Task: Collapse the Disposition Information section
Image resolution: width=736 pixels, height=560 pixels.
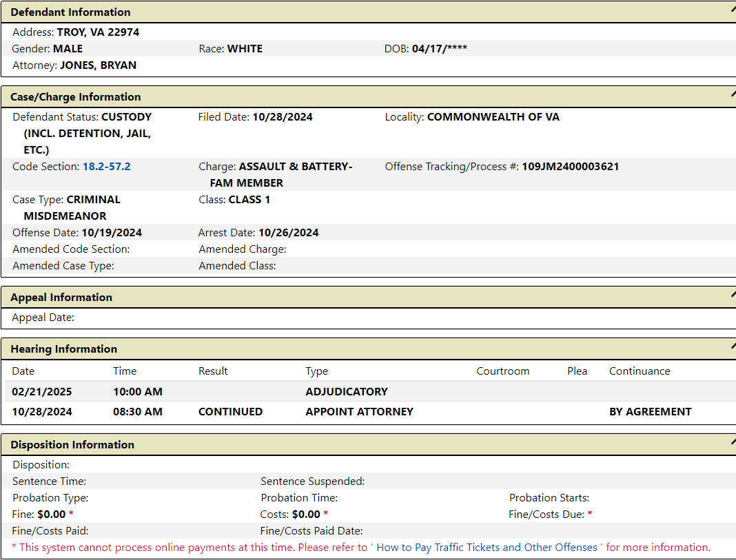Action: tap(733, 442)
